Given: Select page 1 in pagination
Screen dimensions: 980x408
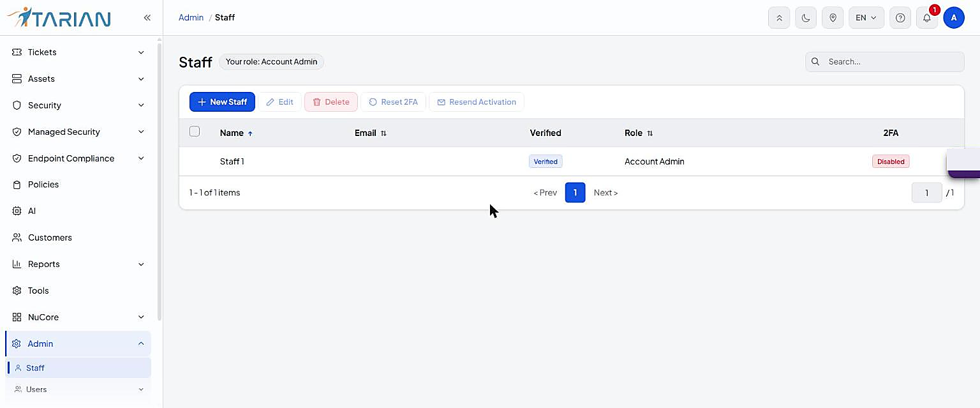Looking at the screenshot, I should pyautogui.click(x=575, y=193).
